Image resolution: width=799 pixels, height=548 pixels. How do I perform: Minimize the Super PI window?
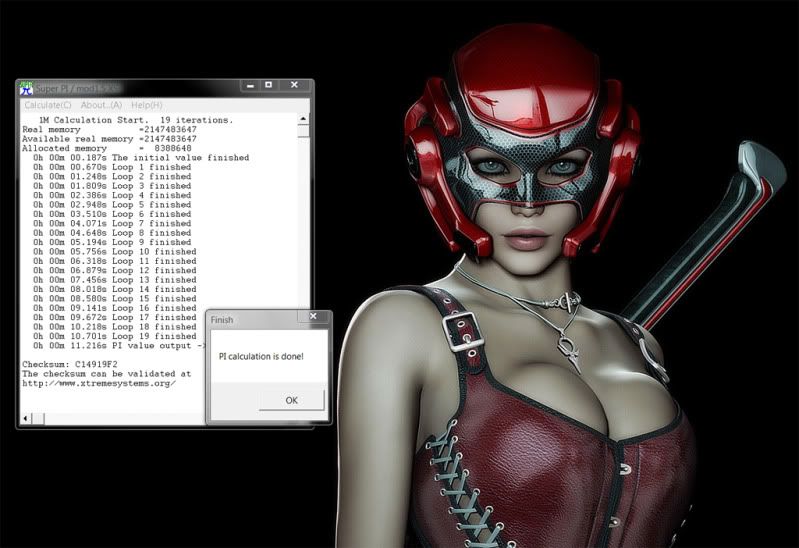[247, 87]
